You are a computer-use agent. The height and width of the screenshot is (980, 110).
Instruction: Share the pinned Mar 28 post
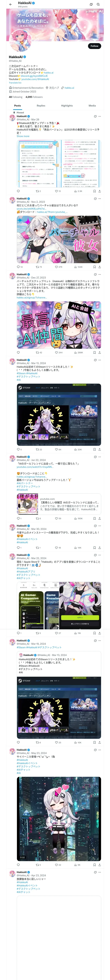click(99, 191)
